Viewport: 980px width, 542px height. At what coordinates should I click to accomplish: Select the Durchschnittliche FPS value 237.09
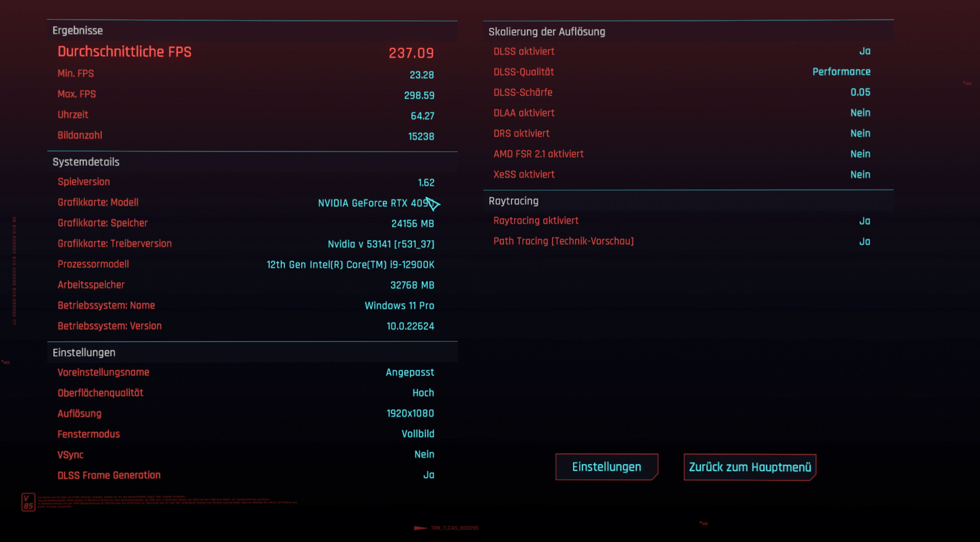click(x=411, y=53)
